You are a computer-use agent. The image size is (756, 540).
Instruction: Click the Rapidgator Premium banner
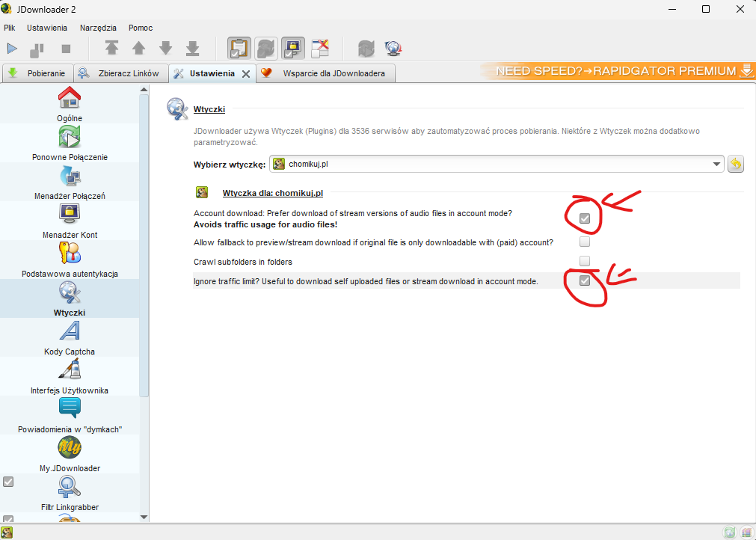click(x=618, y=71)
